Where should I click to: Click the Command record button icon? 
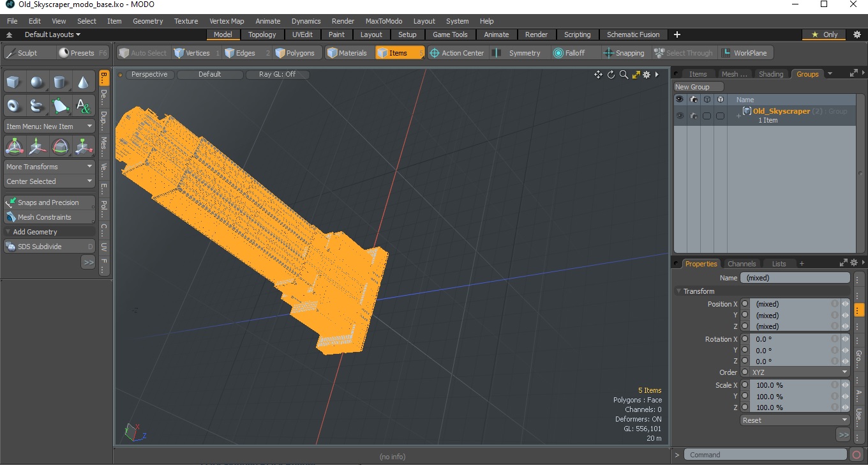click(857, 455)
